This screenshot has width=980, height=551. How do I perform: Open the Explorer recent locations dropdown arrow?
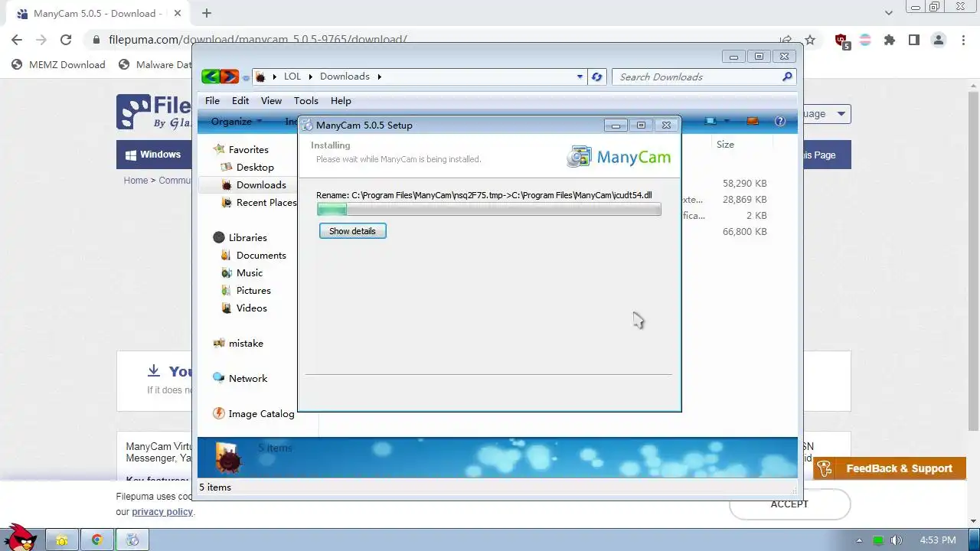point(246,77)
